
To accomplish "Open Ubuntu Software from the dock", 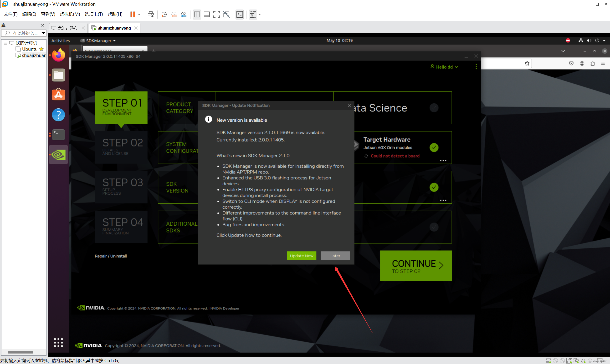I will (x=58, y=95).
